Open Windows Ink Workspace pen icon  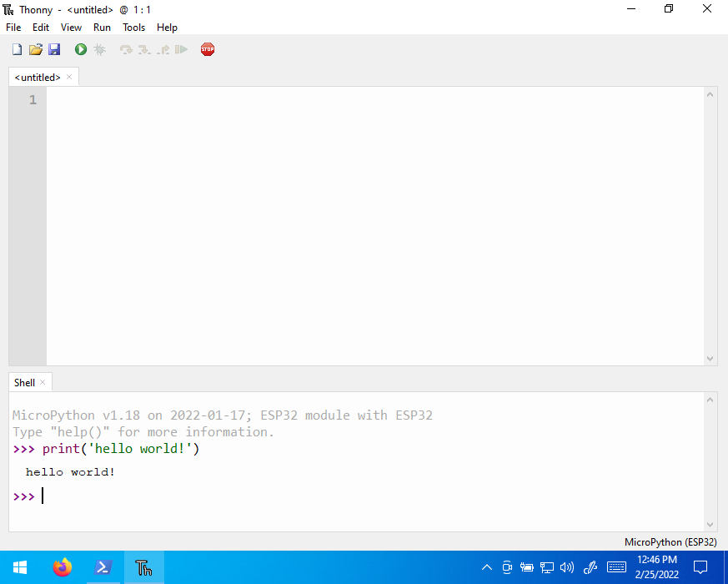pyautogui.click(x=590, y=567)
